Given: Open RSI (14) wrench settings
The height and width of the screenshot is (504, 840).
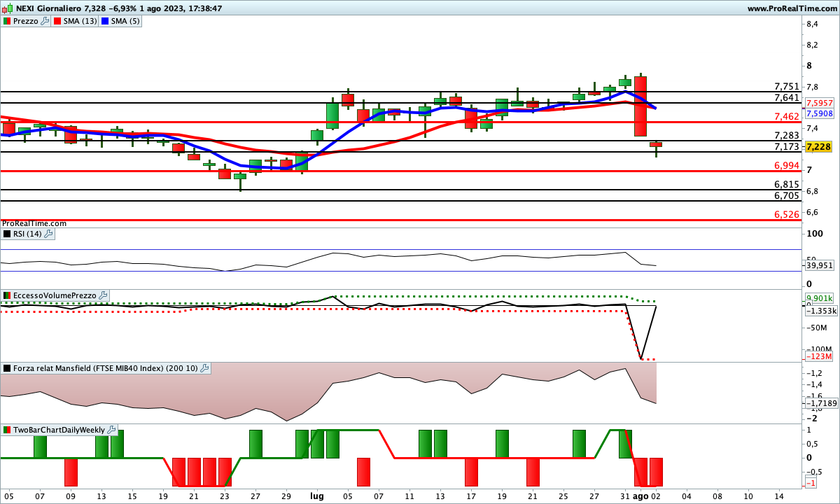Looking at the screenshot, I should [x=49, y=234].
